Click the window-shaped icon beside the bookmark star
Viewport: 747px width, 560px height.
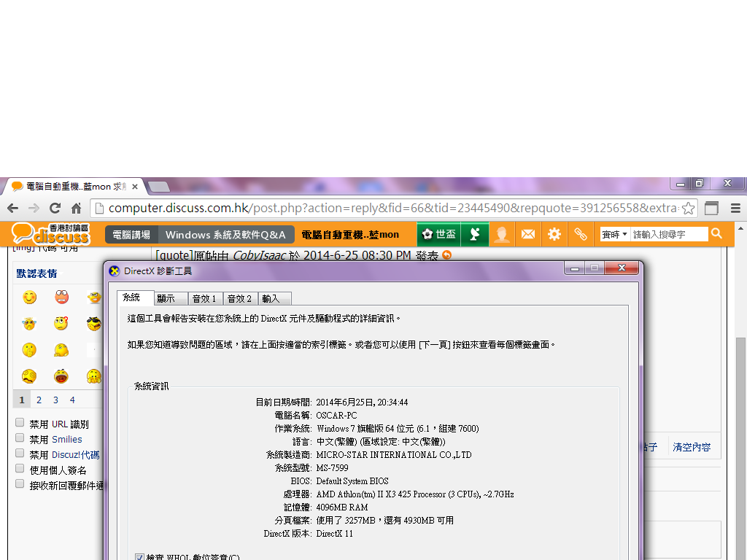tap(712, 208)
